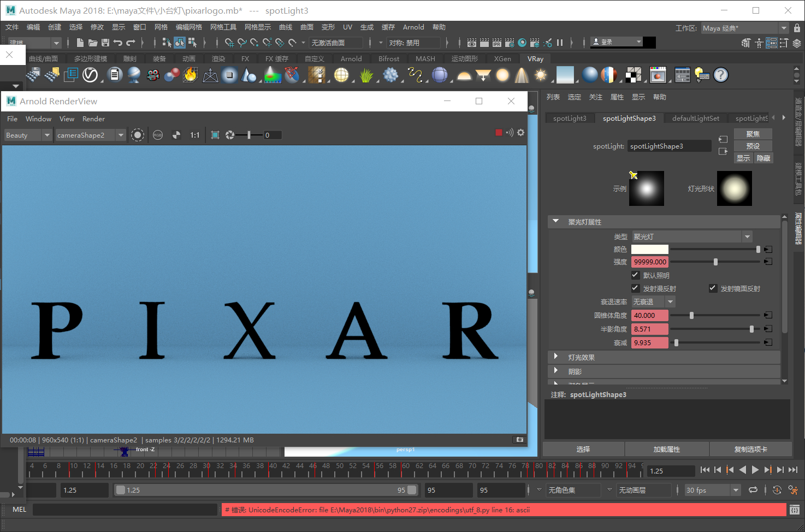The height and width of the screenshot is (532, 805).
Task: Undo the last action in Maya toolbar
Action: pyautogui.click(x=118, y=43)
